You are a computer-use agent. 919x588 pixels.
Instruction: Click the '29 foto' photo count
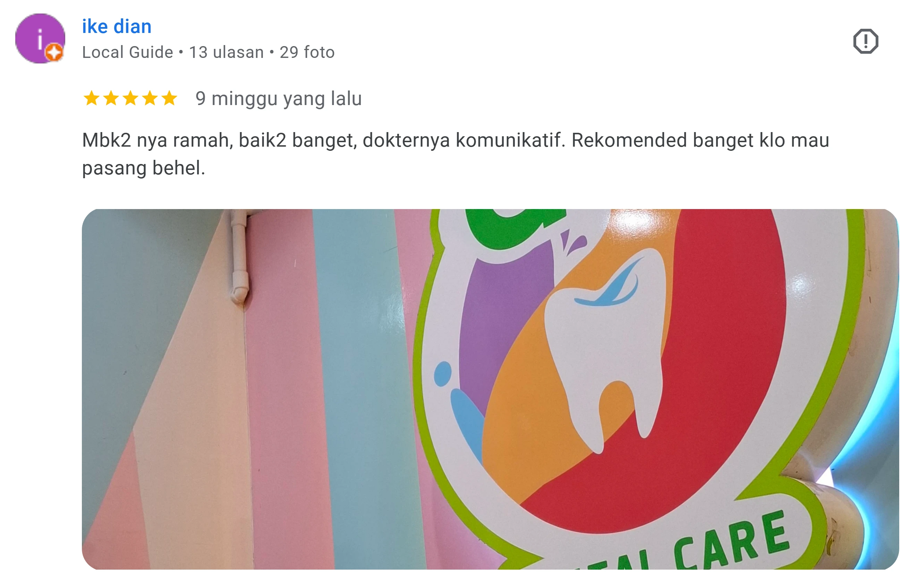pyautogui.click(x=307, y=52)
